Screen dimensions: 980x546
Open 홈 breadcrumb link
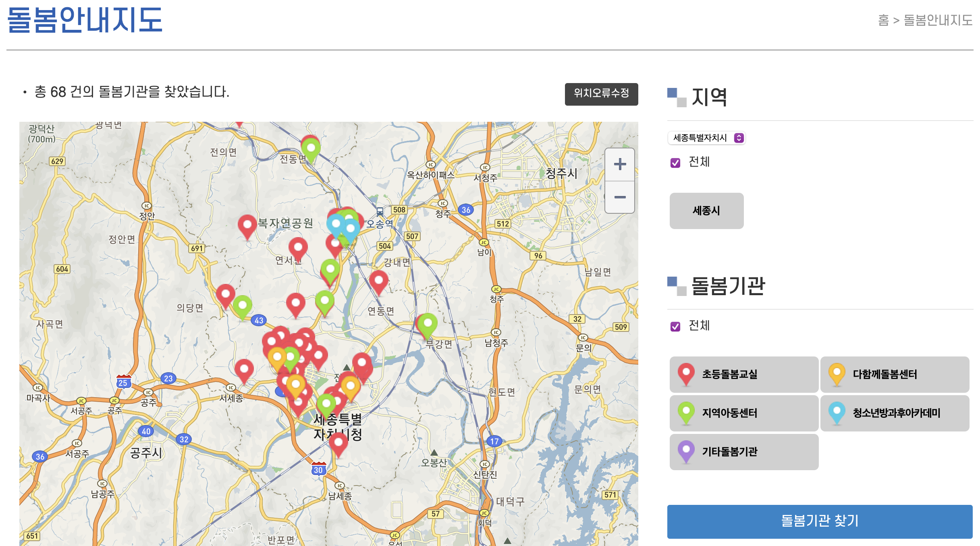click(x=883, y=20)
